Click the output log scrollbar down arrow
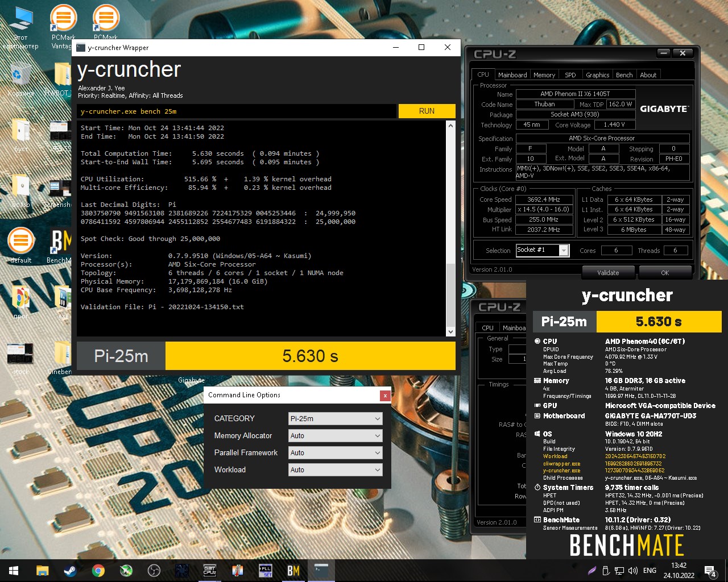This screenshot has height=582, width=728. 450,331
